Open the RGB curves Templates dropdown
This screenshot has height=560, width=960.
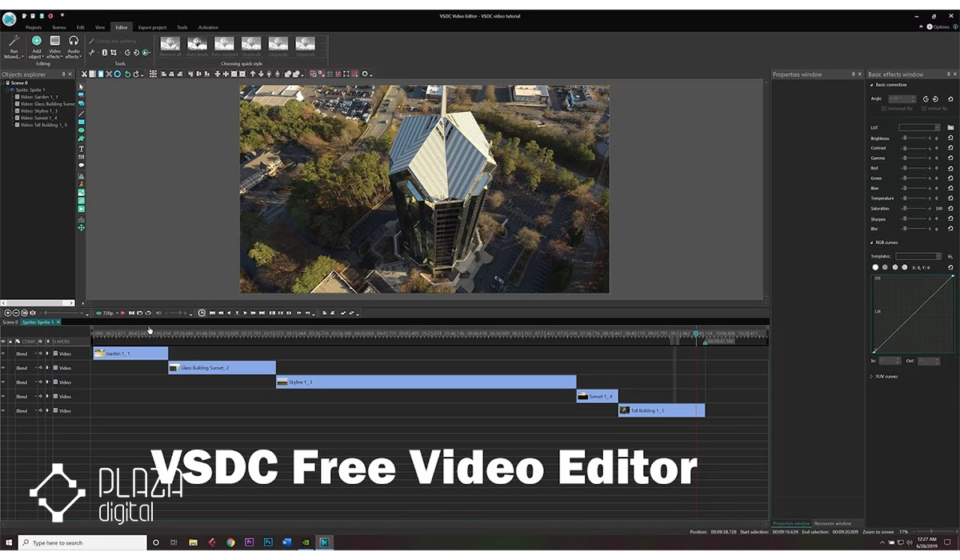(x=918, y=256)
